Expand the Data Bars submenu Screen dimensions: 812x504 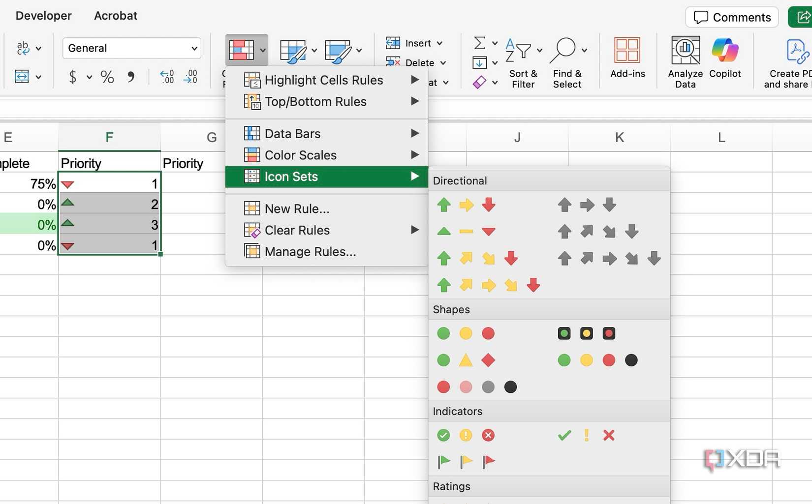click(x=292, y=133)
